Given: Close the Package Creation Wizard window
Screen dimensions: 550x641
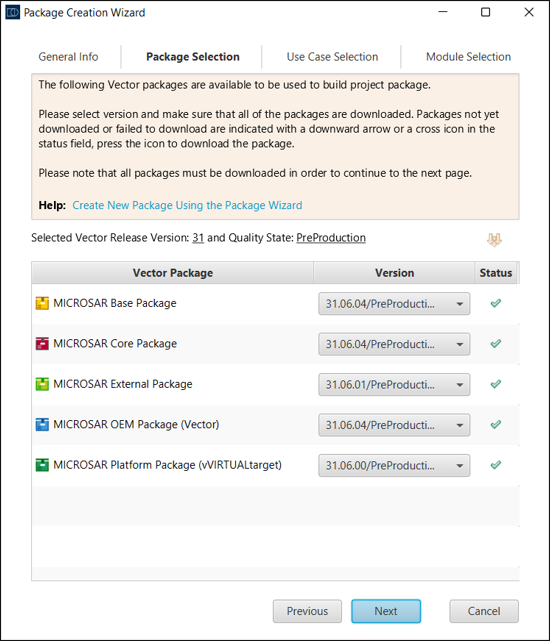Looking at the screenshot, I should (x=529, y=12).
